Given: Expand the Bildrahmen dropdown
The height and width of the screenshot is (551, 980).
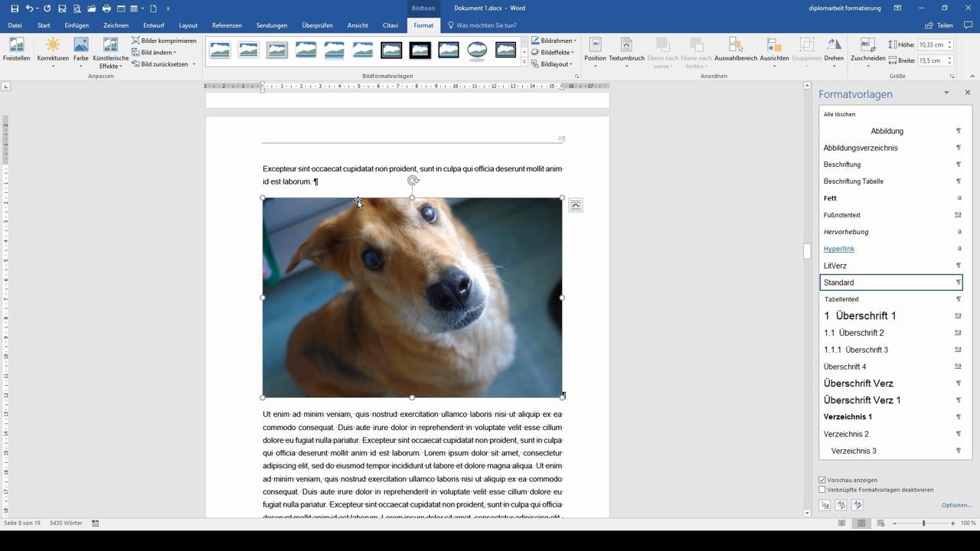Looking at the screenshot, I should click(554, 41).
